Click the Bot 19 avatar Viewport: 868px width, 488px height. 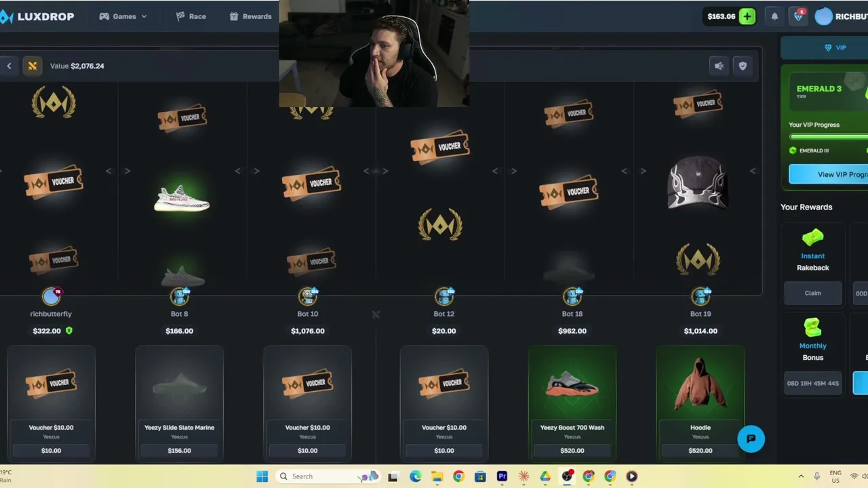pyautogui.click(x=701, y=296)
